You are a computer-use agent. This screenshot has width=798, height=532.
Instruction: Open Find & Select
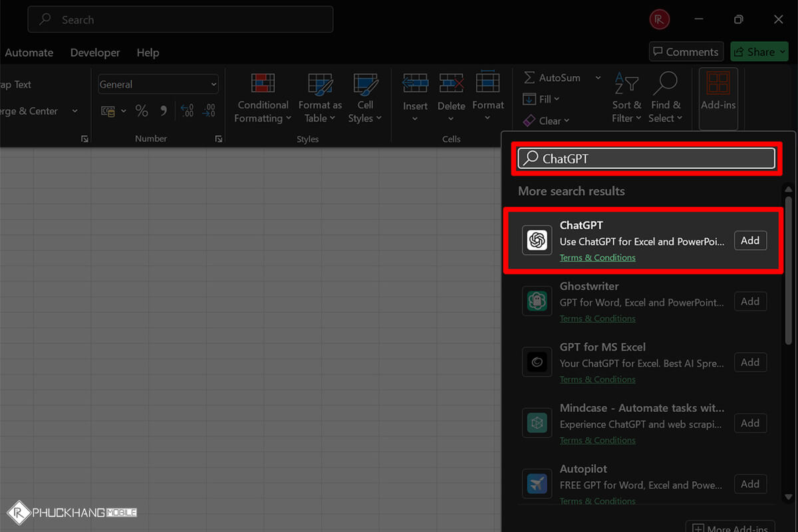[666, 98]
